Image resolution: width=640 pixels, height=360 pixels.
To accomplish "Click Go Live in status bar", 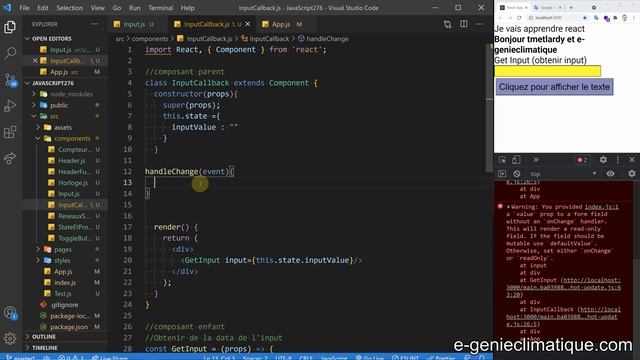I will click(370, 357).
